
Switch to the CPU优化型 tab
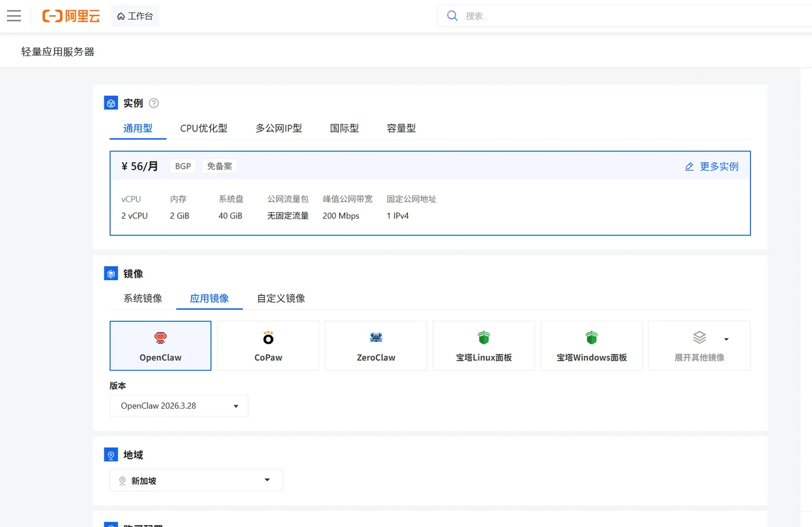(x=204, y=128)
